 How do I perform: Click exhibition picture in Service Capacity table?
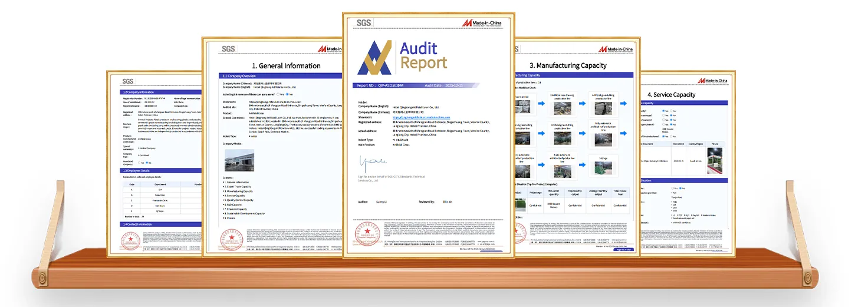(714, 160)
